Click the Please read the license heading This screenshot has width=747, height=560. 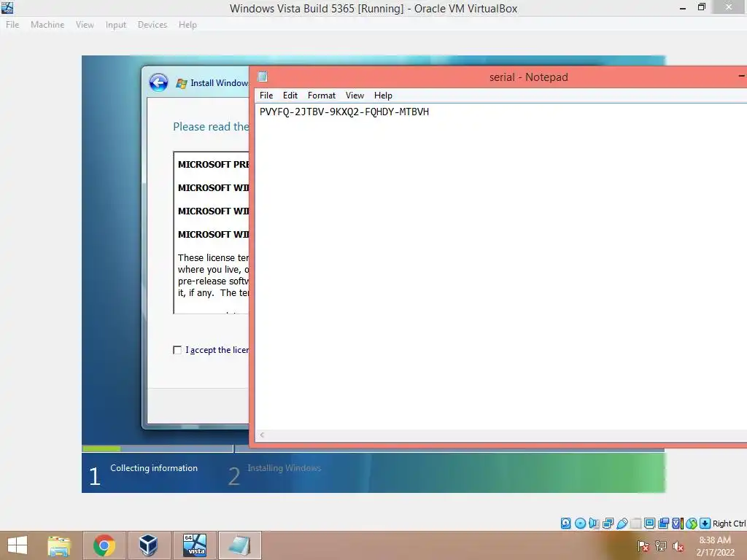(x=211, y=127)
